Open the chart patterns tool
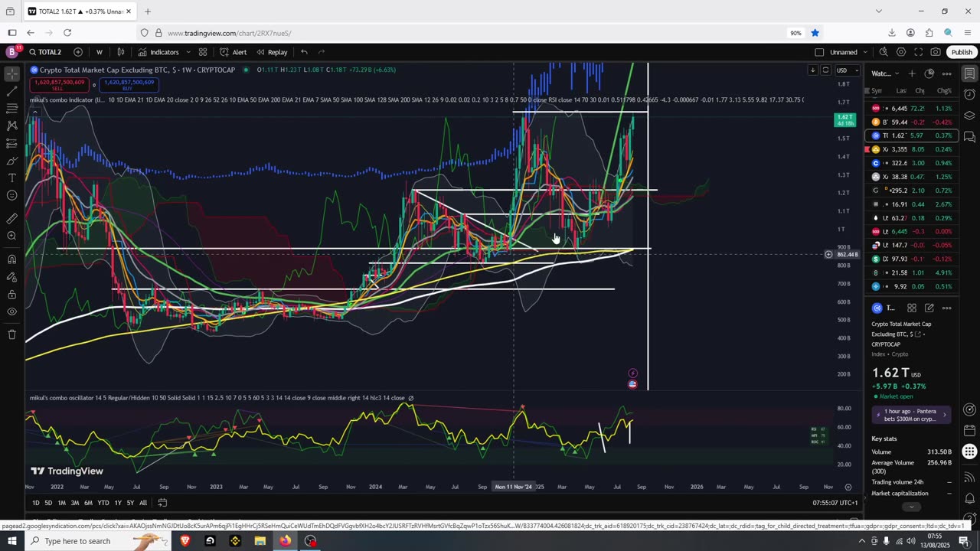The height and width of the screenshot is (551, 980). point(11,126)
